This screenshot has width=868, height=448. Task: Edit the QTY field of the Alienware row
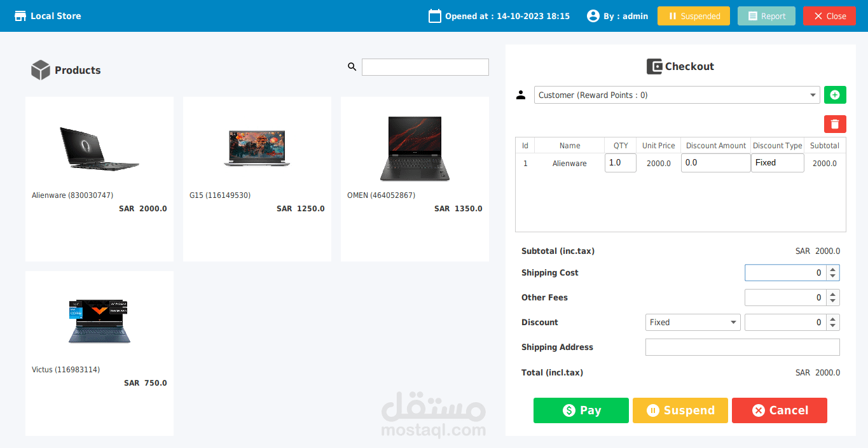click(621, 163)
